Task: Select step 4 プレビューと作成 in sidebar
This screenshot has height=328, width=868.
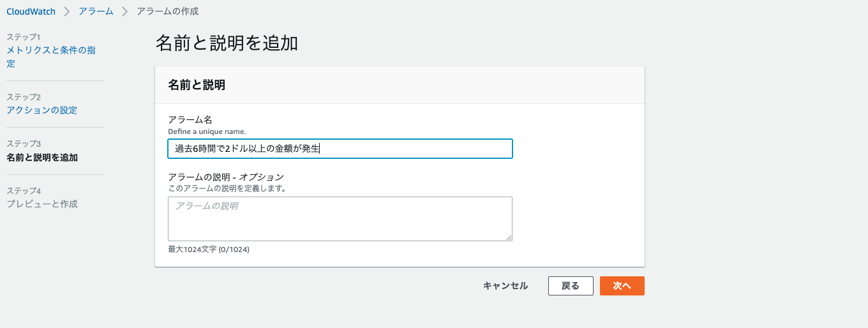Action: 42,204
